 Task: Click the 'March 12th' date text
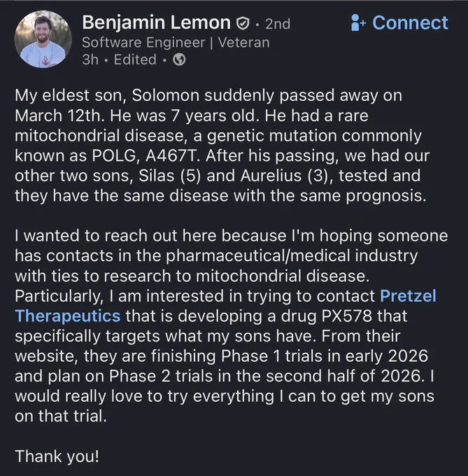pos(59,115)
